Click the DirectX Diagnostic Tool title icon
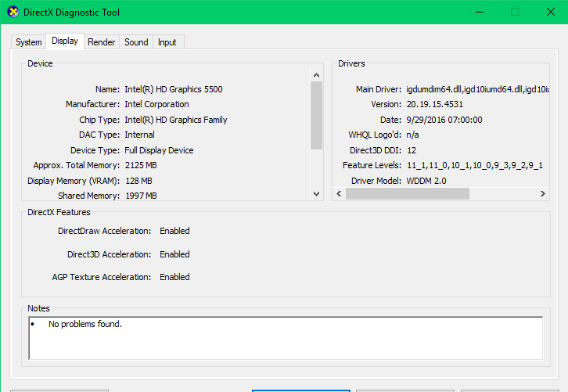 click(13, 12)
